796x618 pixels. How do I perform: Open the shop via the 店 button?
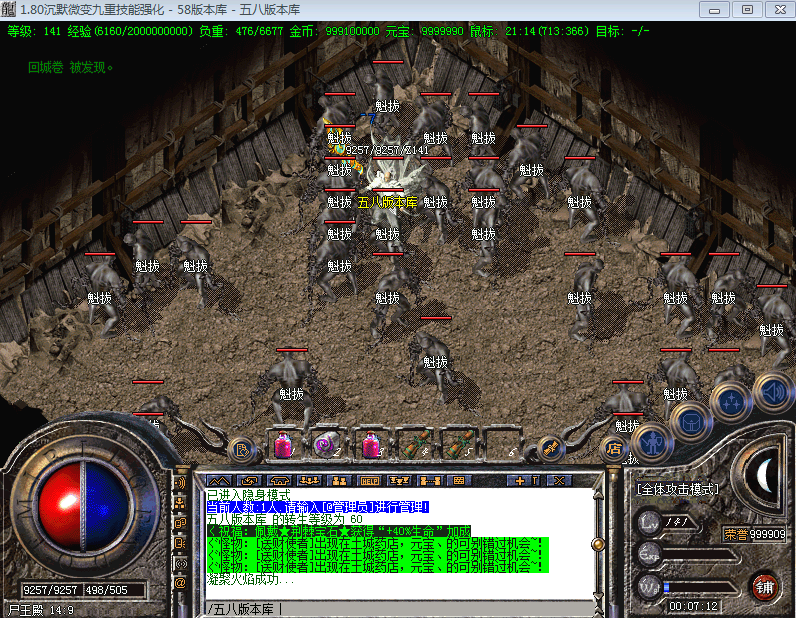tap(614, 448)
